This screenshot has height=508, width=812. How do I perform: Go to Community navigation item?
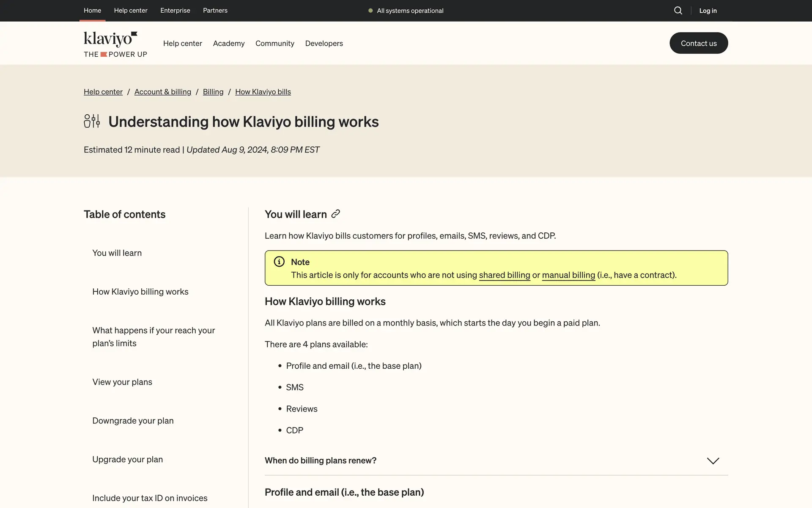pyautogui.click(x=274, y=43)
